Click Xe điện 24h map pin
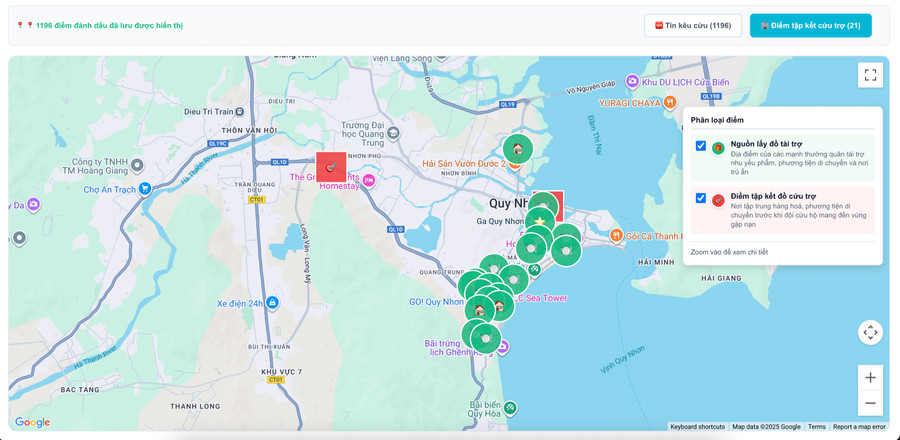This screenshot has width=900, height=440. point(272,303)
